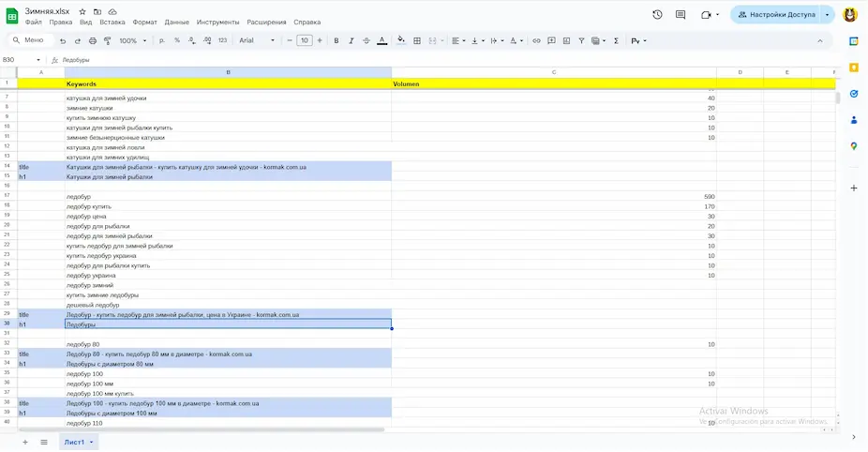The width and height of the screenshot is (868, 452).
Task: Add a new sheet with plus button
Action: [x=24, y=442]
